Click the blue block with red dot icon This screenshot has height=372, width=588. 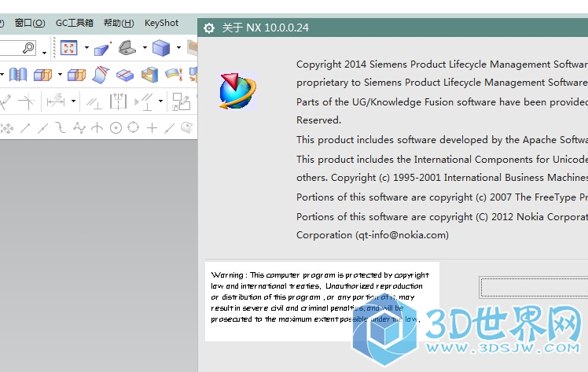102,49
